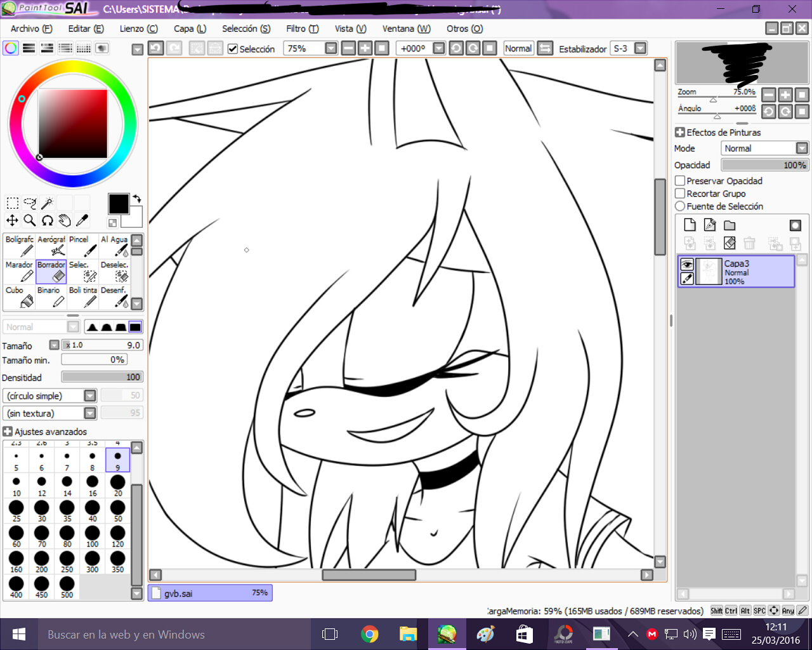The image size is (812, 650).
Task: Open the layer Mode Normal dropdown
Action: point(802,148)
